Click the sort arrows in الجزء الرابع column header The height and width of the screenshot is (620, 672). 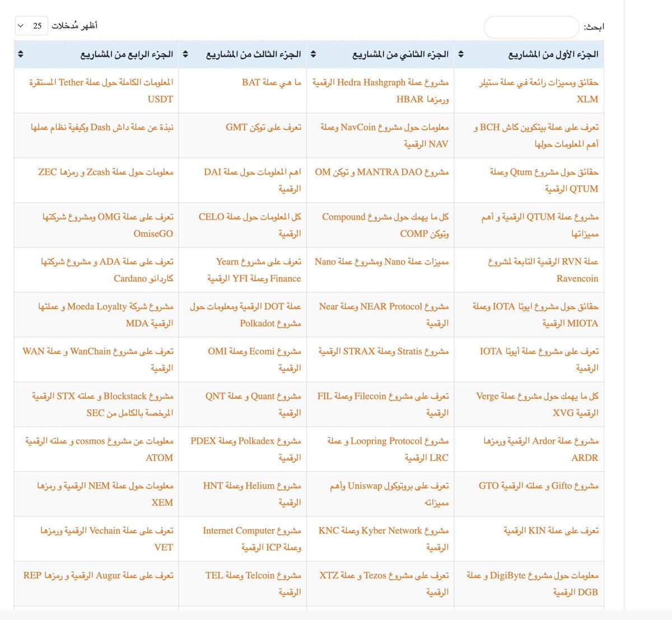pyautogui.click(x=21, y=54)
